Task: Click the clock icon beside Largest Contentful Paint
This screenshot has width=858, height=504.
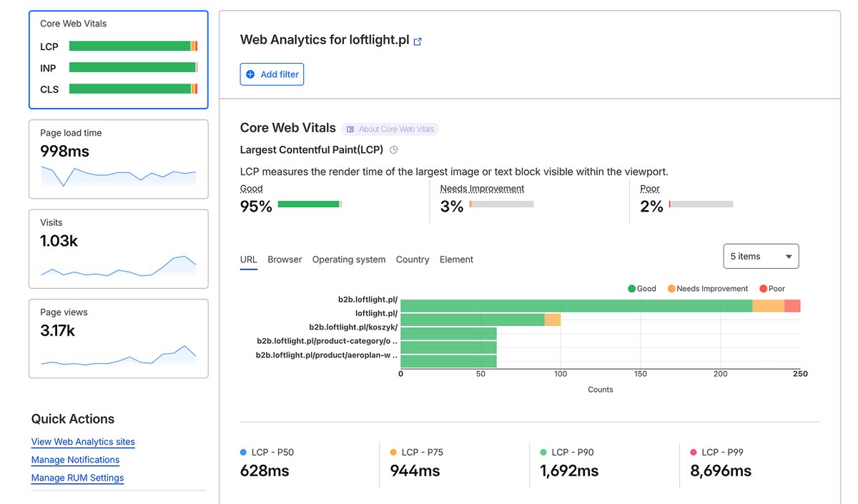Action: tap(393, 149)
